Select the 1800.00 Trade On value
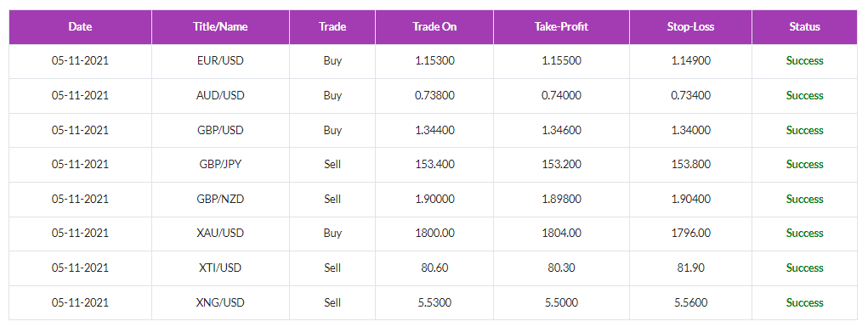The height and width of the screenshot is (327, 868). (x=434, y=233)
